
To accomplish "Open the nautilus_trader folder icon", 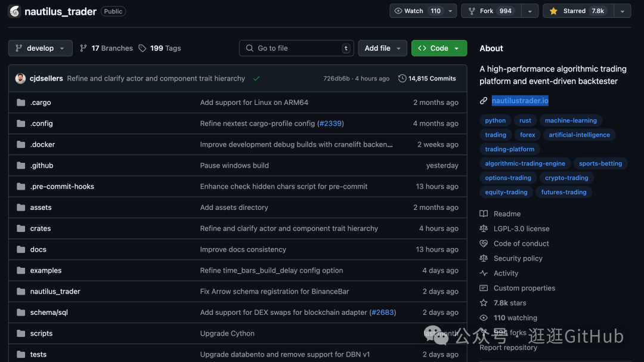I will point(21,291).
